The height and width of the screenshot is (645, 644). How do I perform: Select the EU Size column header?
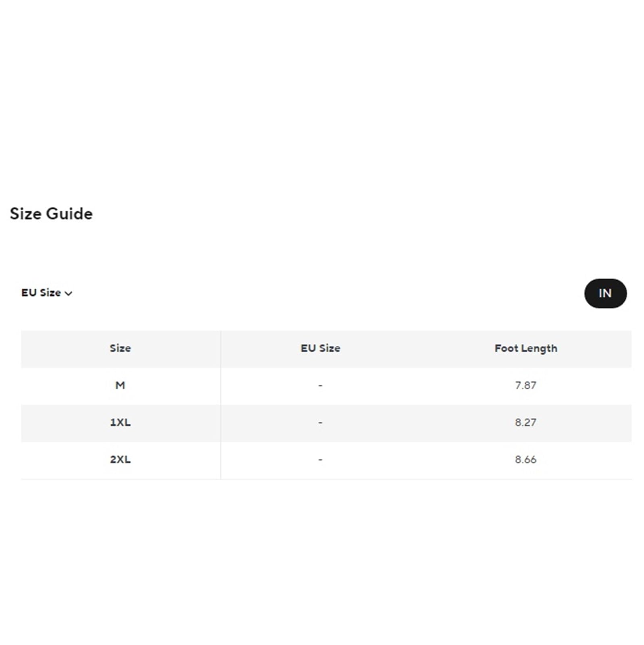click(320, 348)
